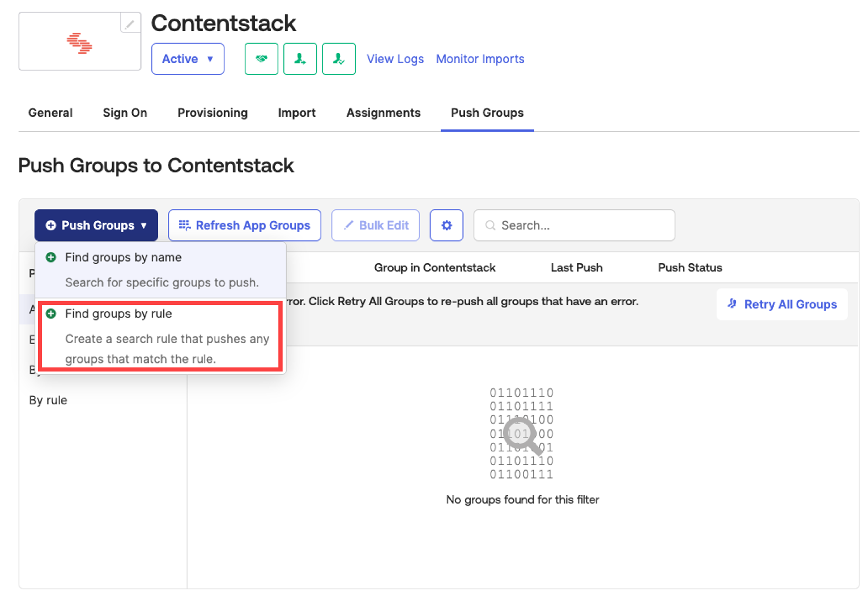Click the plus icon beside Find groups by name
This screenshot has width=868, height=596.
[51, 257]
